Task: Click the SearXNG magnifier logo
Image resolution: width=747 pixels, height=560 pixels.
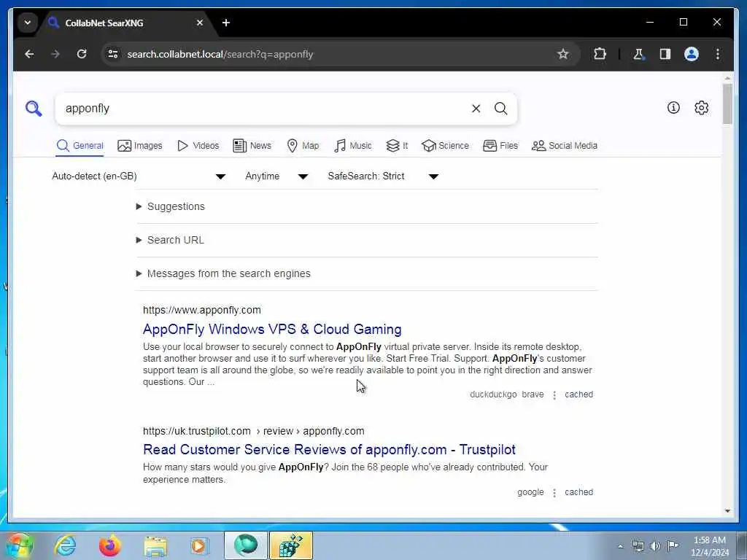Action: point(34,109)
